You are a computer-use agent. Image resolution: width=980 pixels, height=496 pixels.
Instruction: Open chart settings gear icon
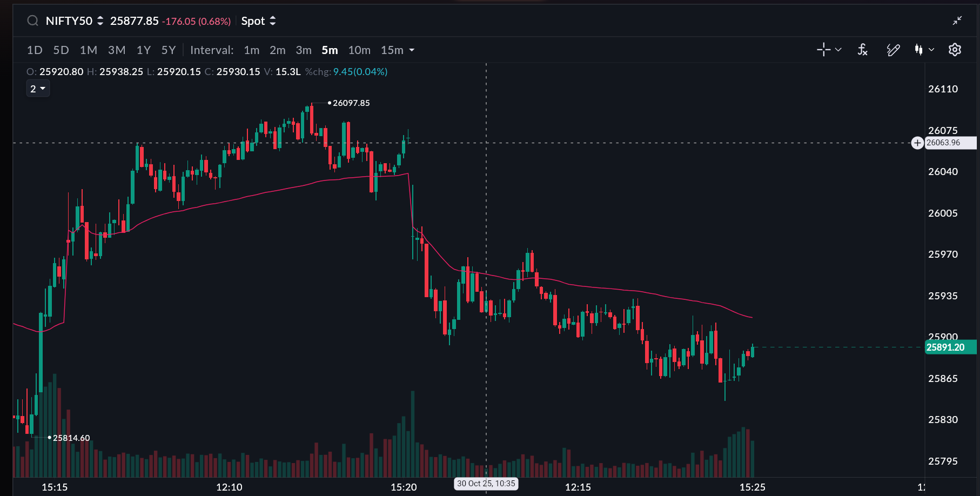[x=955, y=50]
